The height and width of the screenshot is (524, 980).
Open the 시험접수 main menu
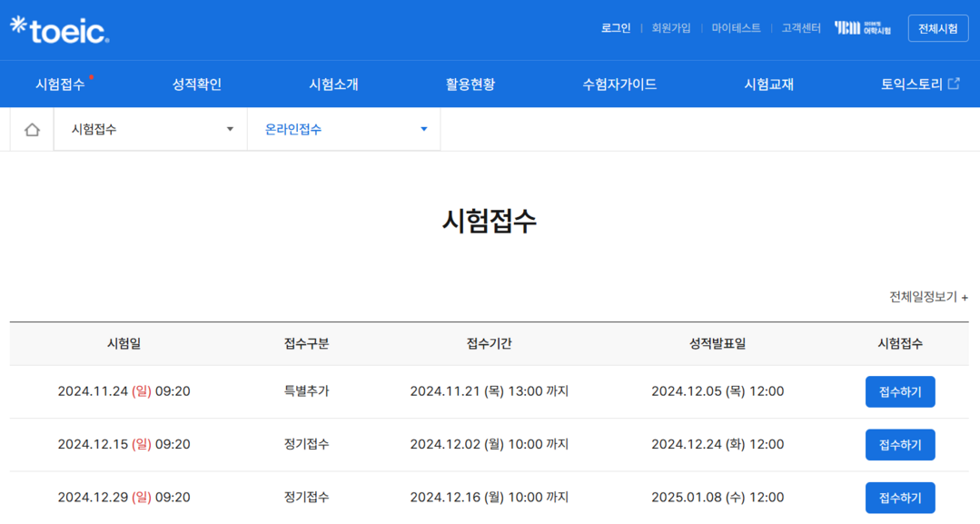click(x=61, y=84)
